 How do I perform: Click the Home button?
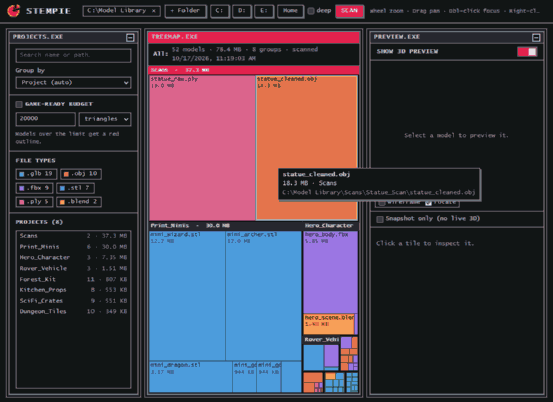pos(290,11)
